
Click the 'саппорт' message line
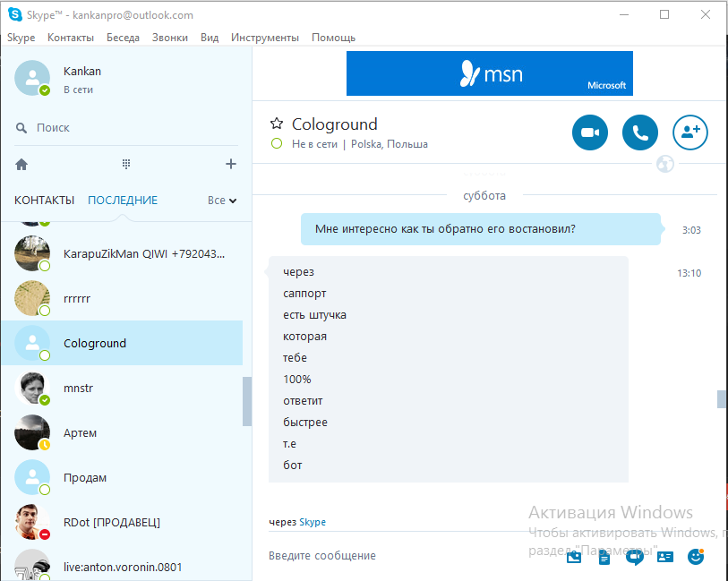304,294
